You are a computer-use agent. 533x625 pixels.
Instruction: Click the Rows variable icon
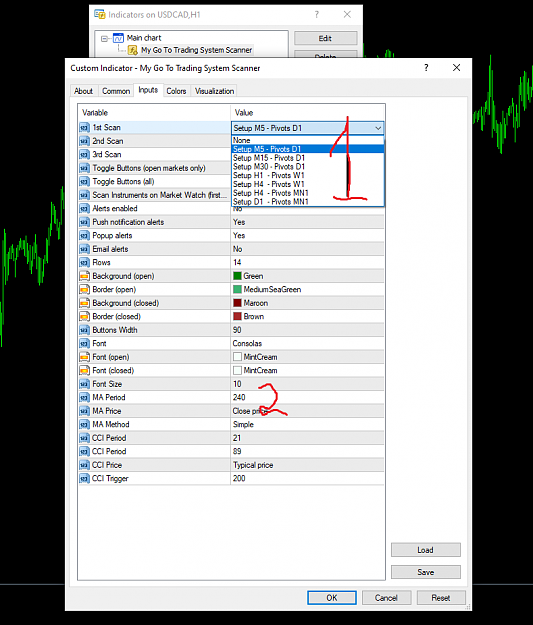click(84, 263)
